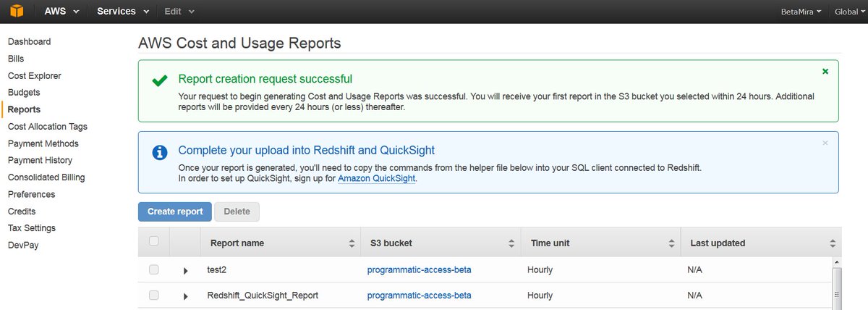Open programmatic-access-beta bucket for test2
Image resolution: width=868 pixels, height=310 pixels.
420,269
